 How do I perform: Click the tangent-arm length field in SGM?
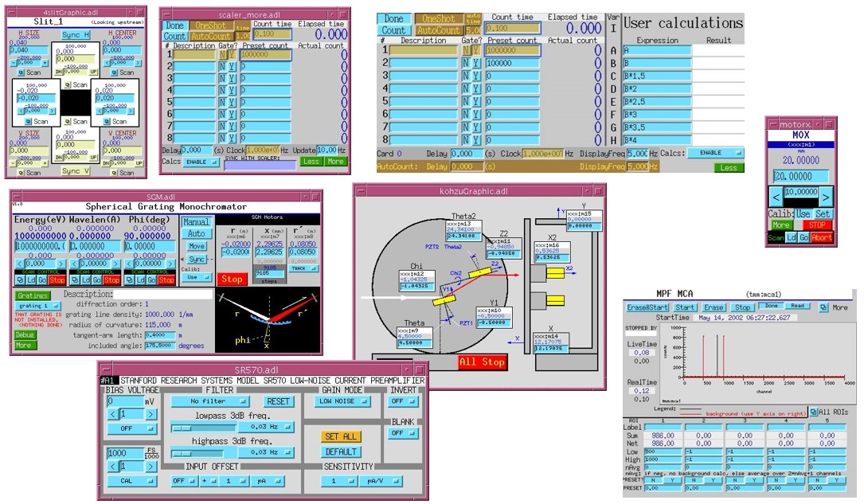[x=160, y=335]
